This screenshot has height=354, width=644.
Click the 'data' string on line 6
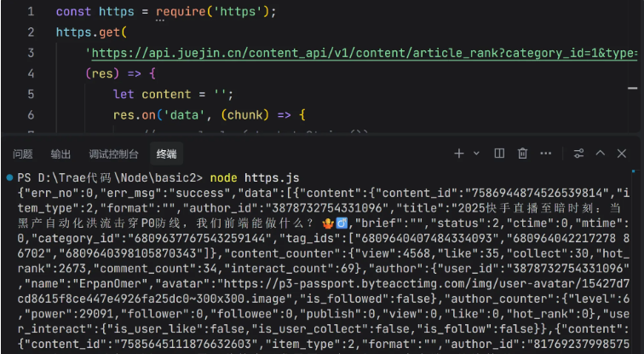(x=184, y=114)
